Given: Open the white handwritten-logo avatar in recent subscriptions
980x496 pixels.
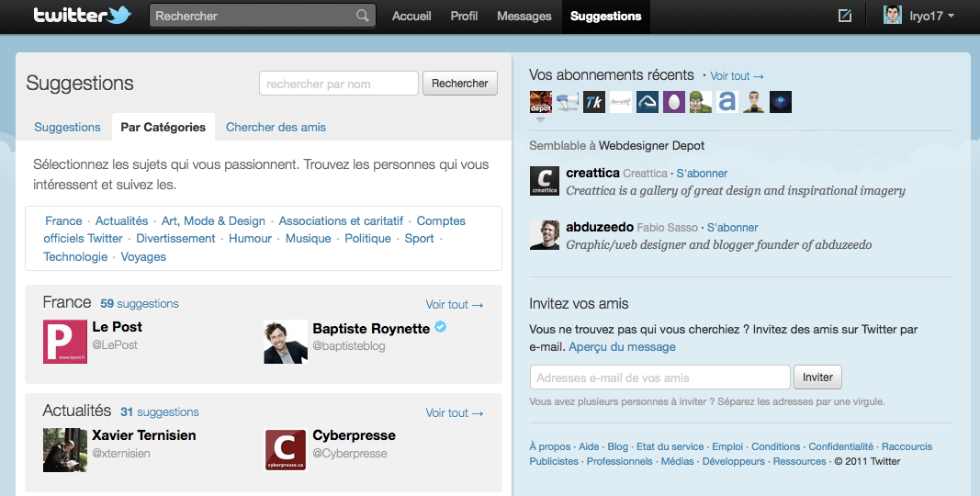Looking at the screenshot, I should [621, 102].
